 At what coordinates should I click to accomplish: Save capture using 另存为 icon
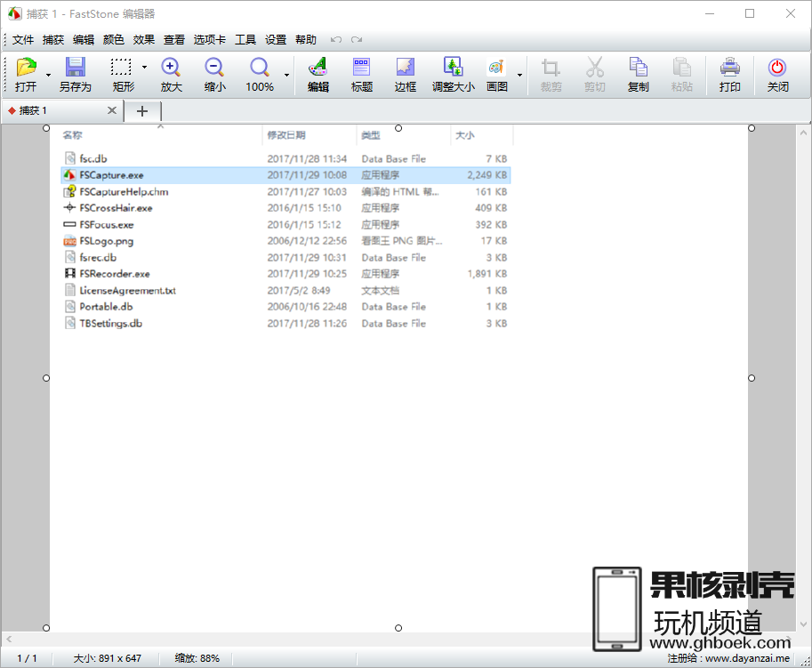(75, 75)
